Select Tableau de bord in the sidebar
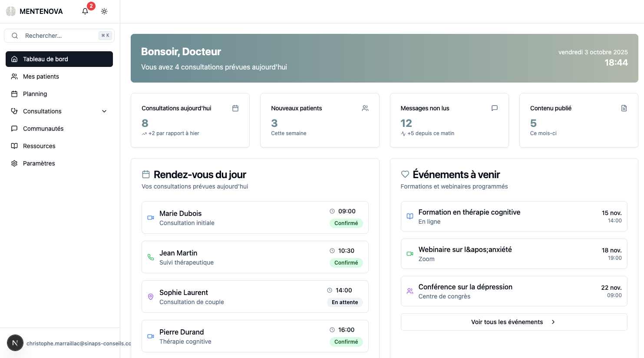 coord(59,59)
